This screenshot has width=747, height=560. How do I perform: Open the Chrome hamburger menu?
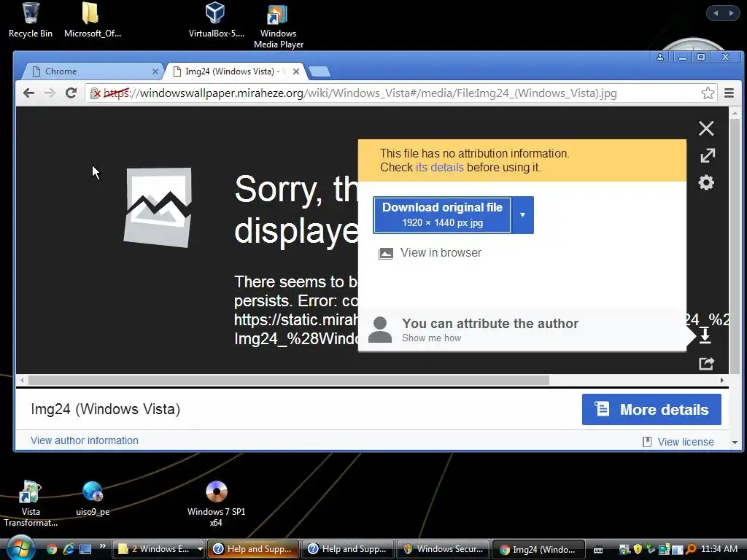pos(729,93)
